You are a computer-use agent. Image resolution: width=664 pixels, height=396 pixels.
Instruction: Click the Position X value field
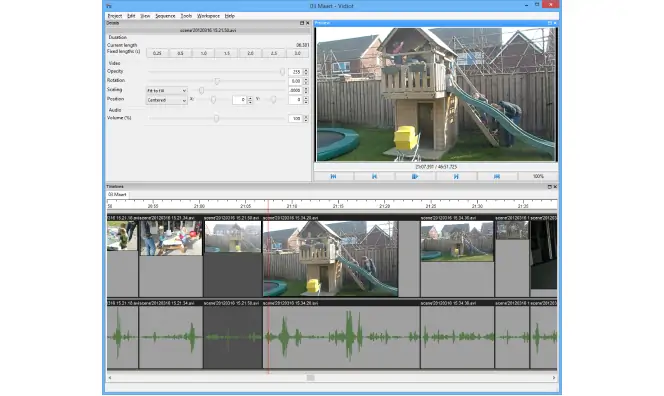coord(240,100)
